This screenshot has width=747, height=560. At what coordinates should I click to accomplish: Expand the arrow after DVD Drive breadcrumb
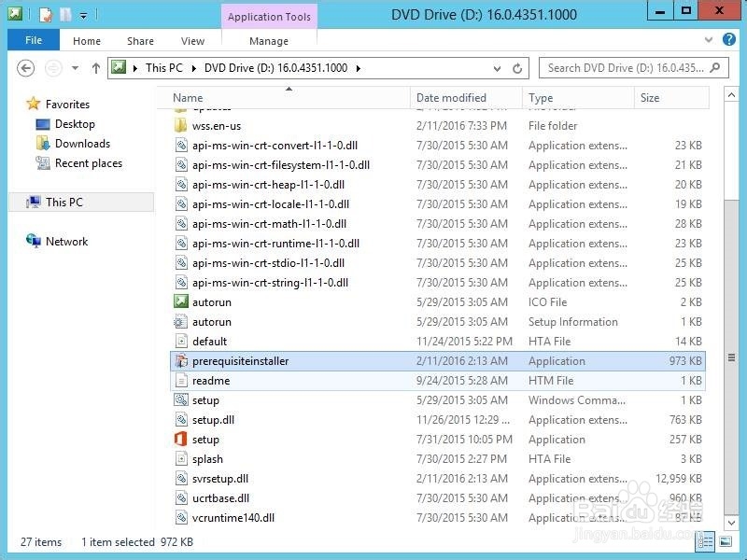click(x=358, y=68)
